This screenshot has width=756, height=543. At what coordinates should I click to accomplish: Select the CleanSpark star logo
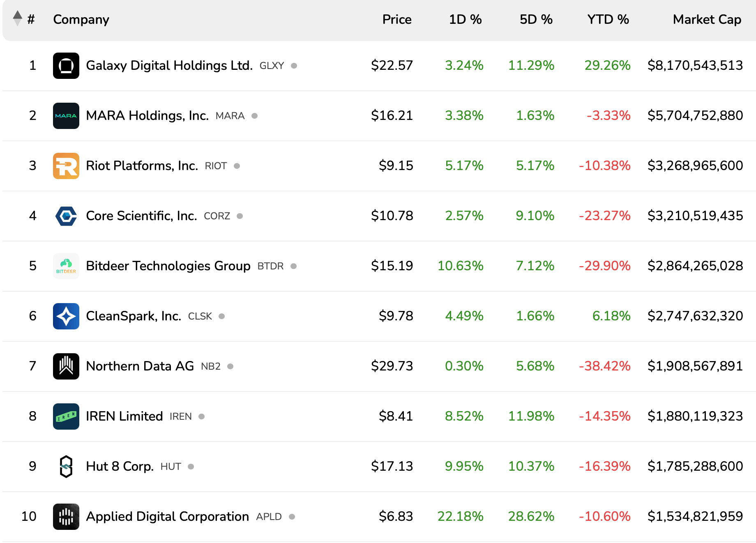click(x=66, y=316)
